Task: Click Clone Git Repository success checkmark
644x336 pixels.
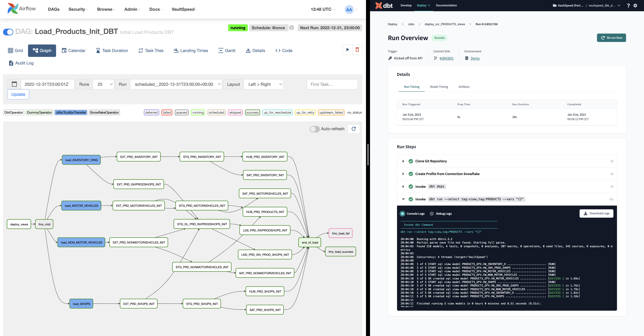Action: click(410, 161)
